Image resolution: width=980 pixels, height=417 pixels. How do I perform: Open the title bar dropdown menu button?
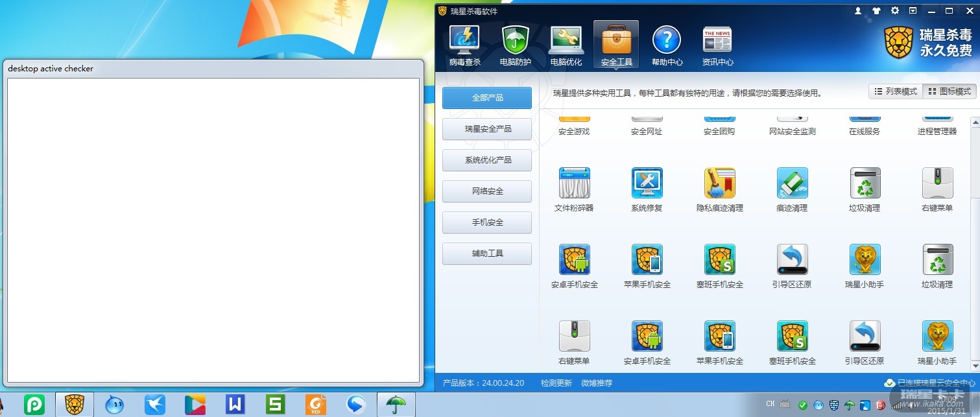(x=913, y=11)
